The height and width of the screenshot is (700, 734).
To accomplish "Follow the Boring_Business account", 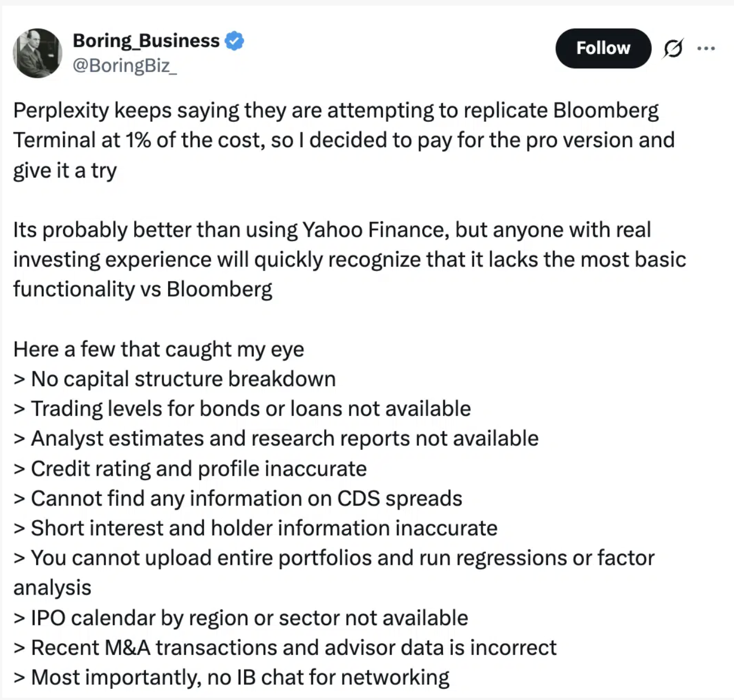I will click(603, 48).
